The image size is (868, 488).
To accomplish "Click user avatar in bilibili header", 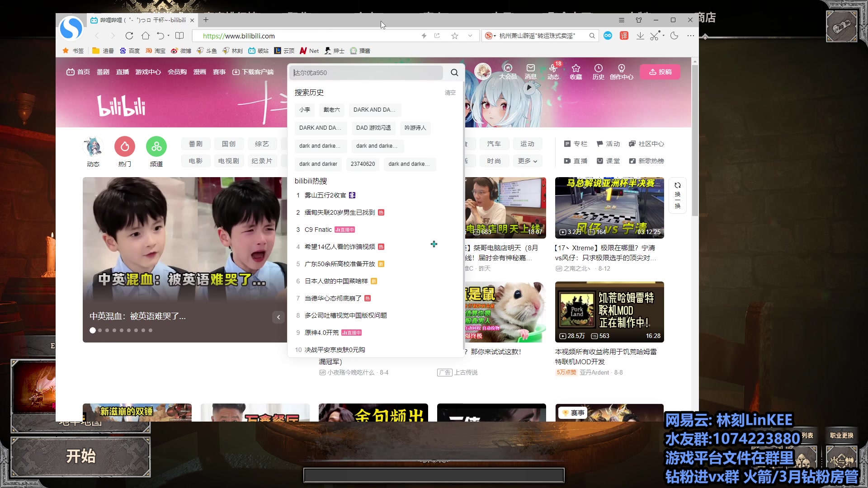I will 483,71.
